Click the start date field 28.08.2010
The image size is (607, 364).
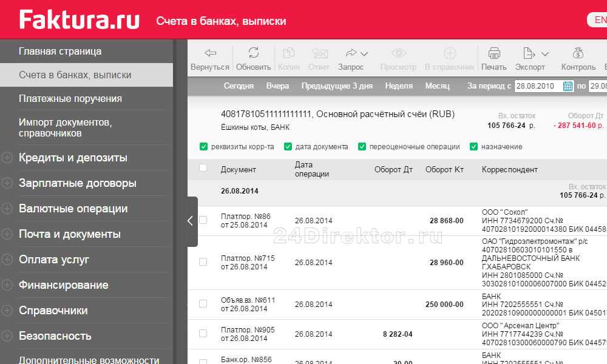point(537,86)
